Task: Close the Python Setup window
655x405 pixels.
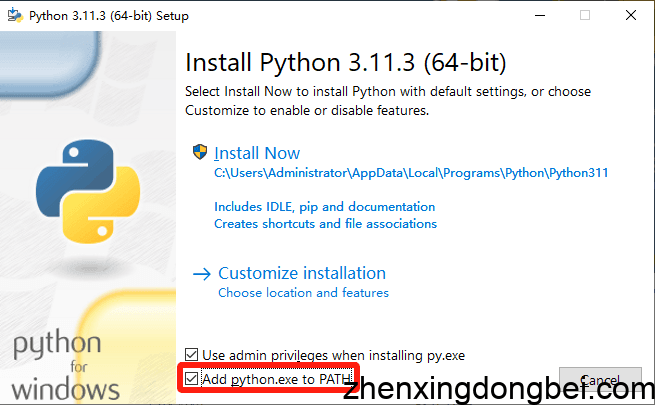Action: 631,16
